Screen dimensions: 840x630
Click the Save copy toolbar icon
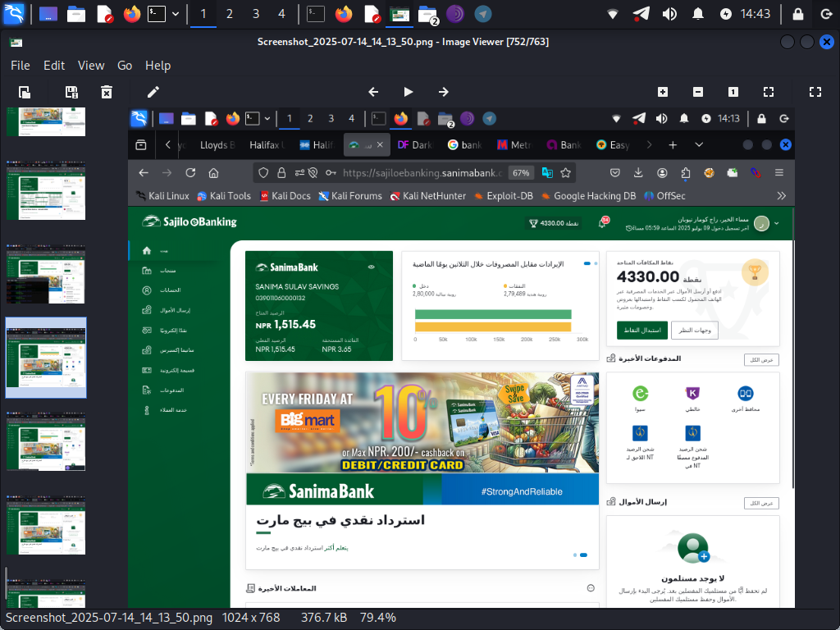pyautogui.click(x=71, y=92)
